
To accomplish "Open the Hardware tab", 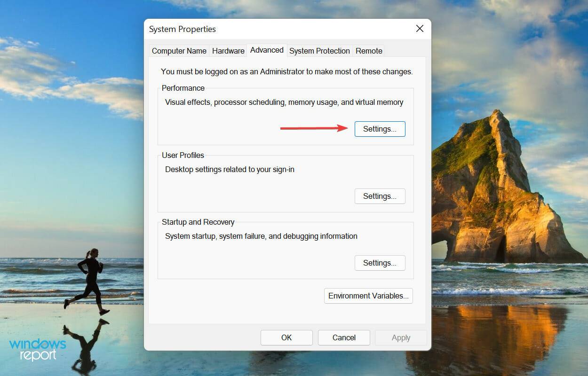I will (228, 51).
